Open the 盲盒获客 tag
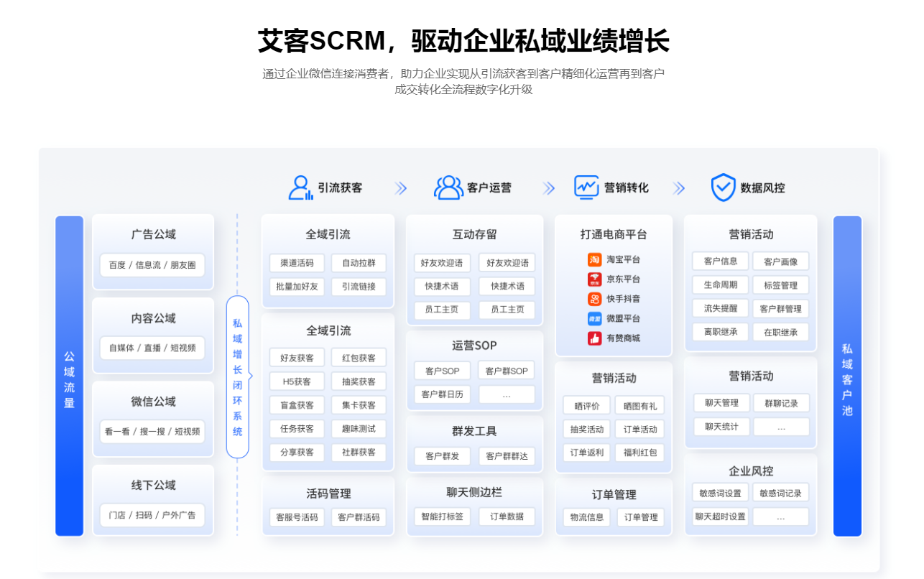 coord(297,405)
